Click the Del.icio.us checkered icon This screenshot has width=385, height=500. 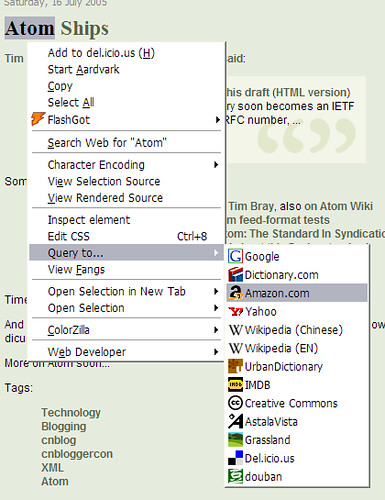coord(235,458)
